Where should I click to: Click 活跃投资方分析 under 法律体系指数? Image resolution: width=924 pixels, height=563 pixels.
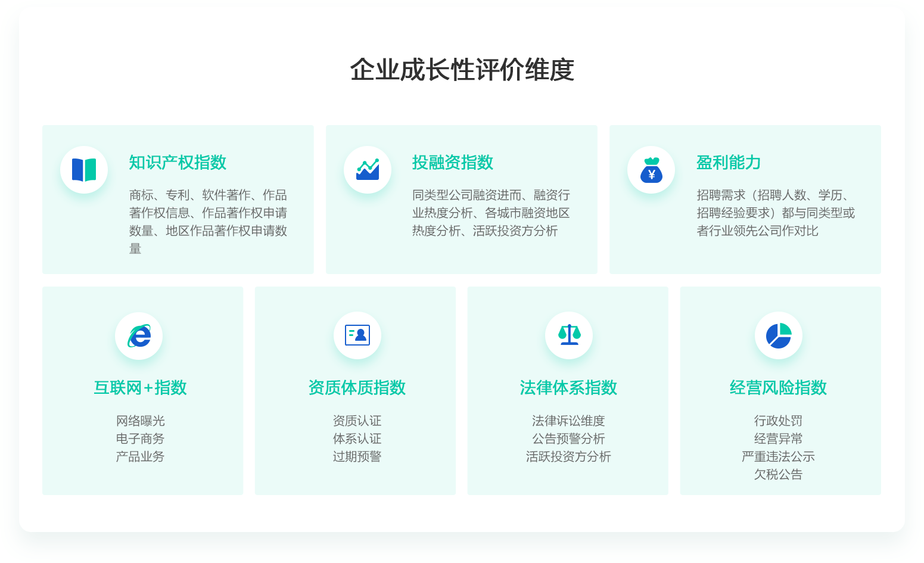(x=568, y=457)
